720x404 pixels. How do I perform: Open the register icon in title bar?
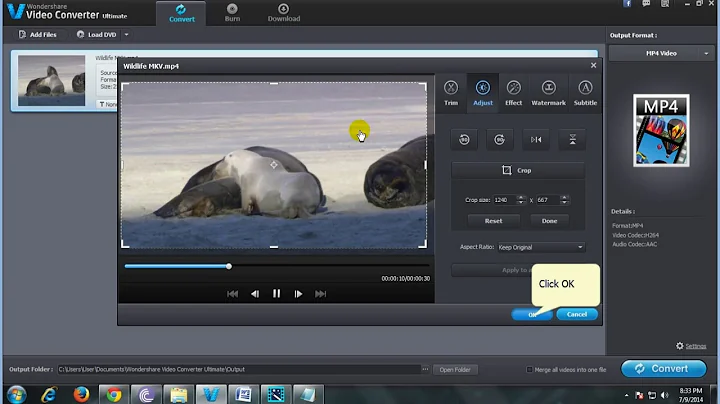pos(665,4)
